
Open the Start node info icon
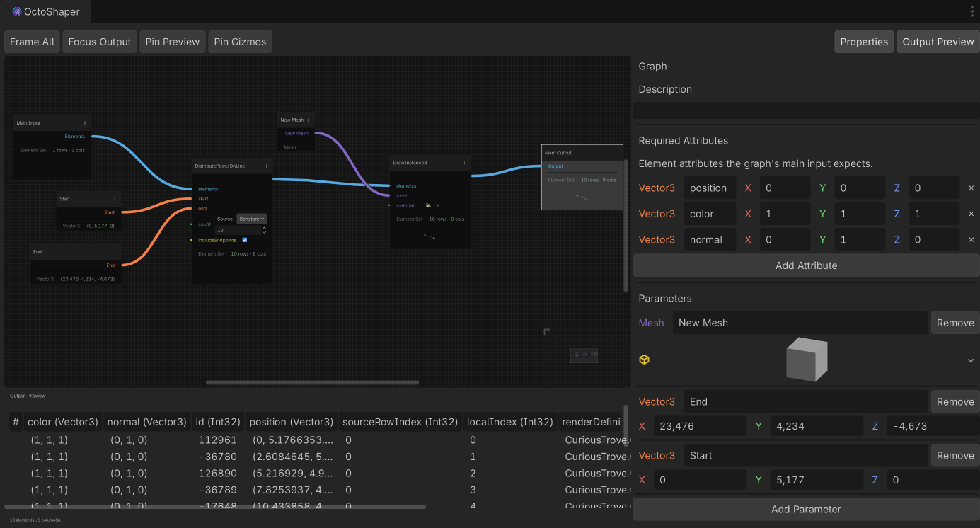(115, 199)
